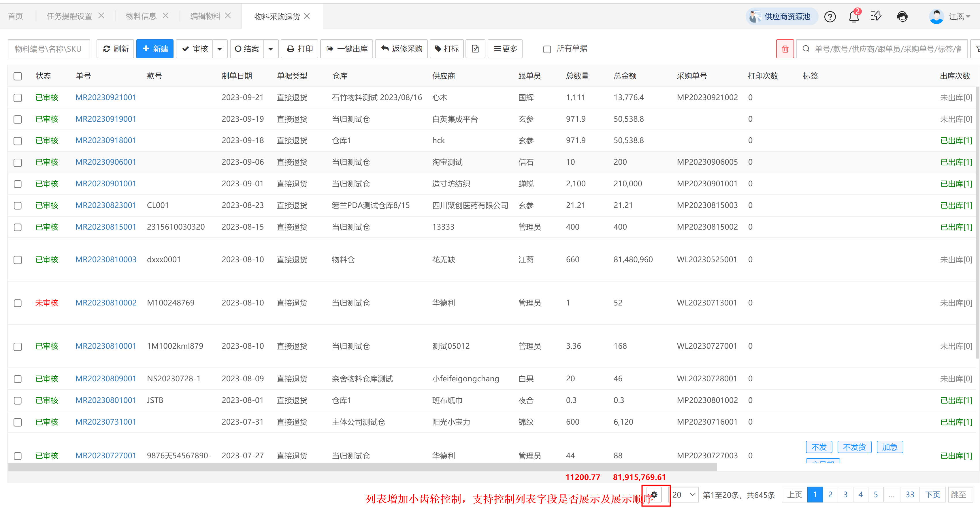Click the 打标 tag button
980x512 pixels.
(x=447, y=49)
